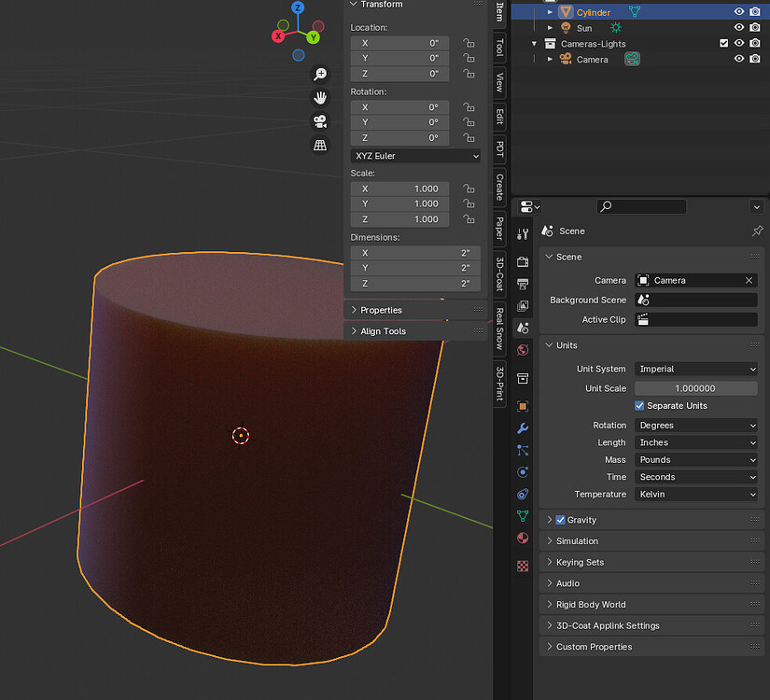Screen dimensions: 770x700
Task: Click the Sun light data icon in outliner
Action: 615,27
